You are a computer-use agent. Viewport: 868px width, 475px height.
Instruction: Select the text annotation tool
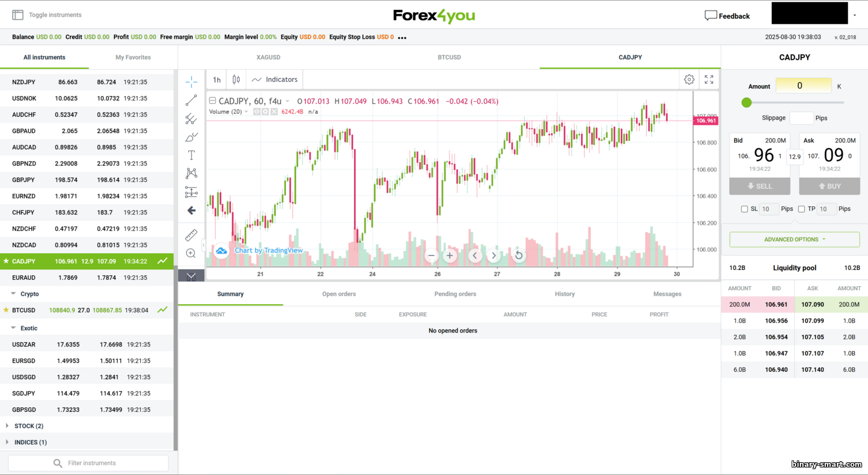pyautogui.click(x=192, y=155)
